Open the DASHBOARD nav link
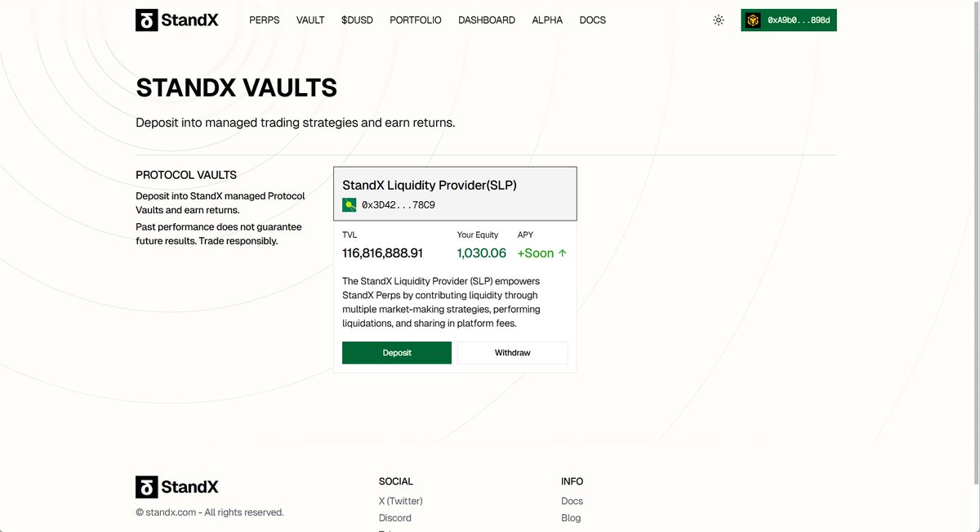 click(x=487, y=20)
